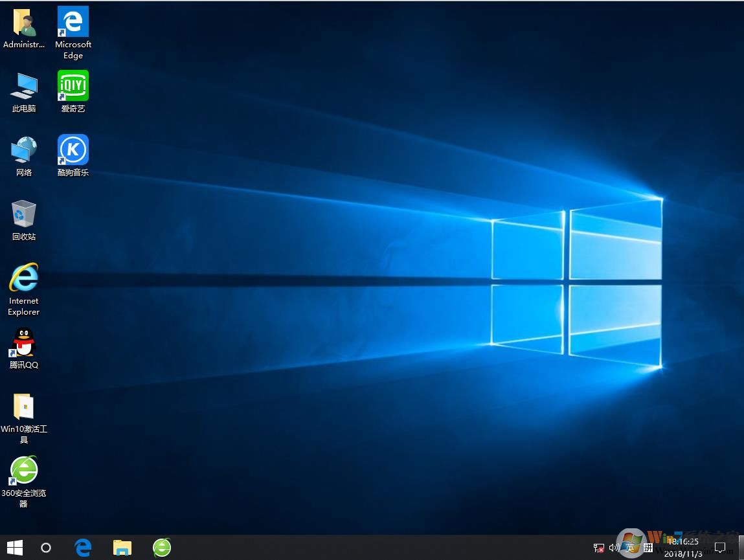
Task: Click the disconnected network tray icon
Action: click(x=599, y=548)
